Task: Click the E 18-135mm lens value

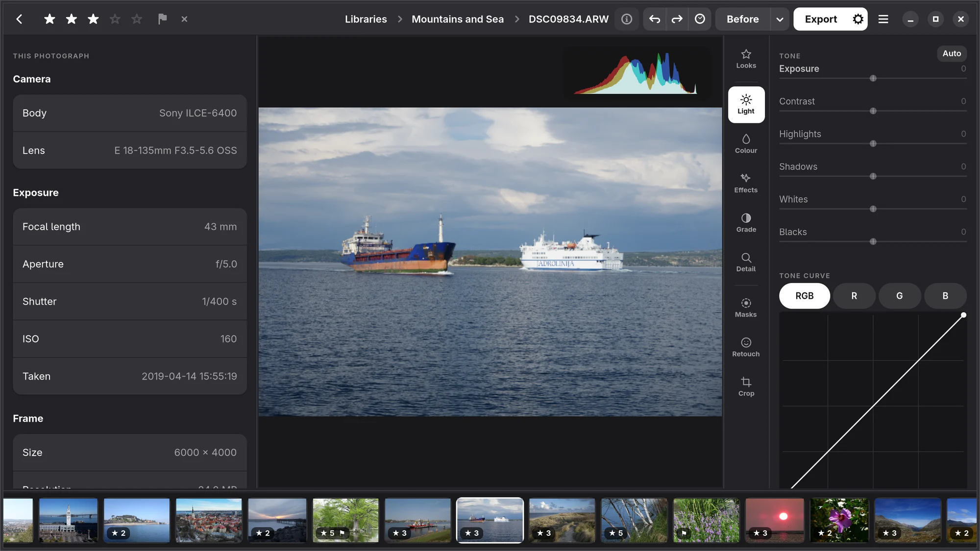Action: pos(175,150)
